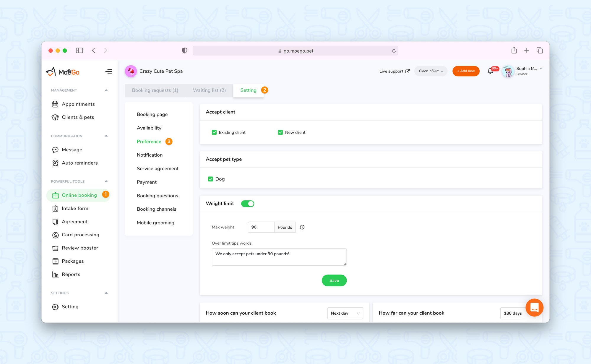This screenshot has height=364, width=591.
Task: Collapse COMMUNICATION section
Action: click(106, 136)
